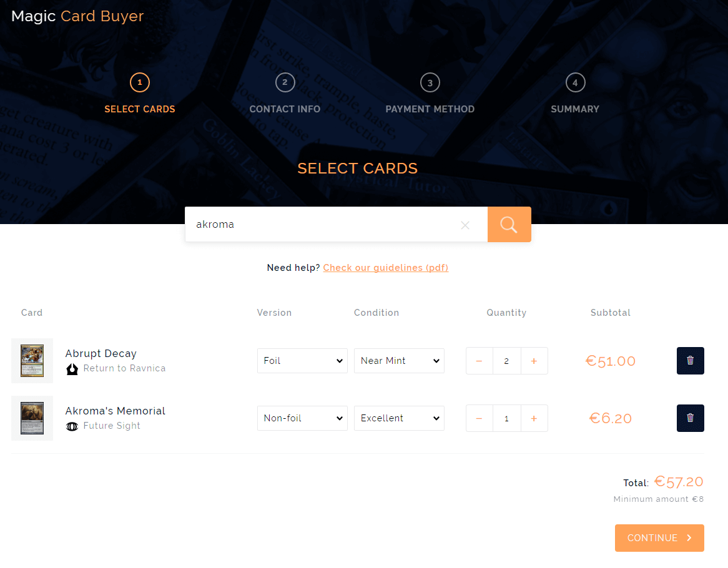Expand the Non-foil version dropdown
The height and width of the screenshot is (568, 728).
pyautogui.click(x=302, y=418)
